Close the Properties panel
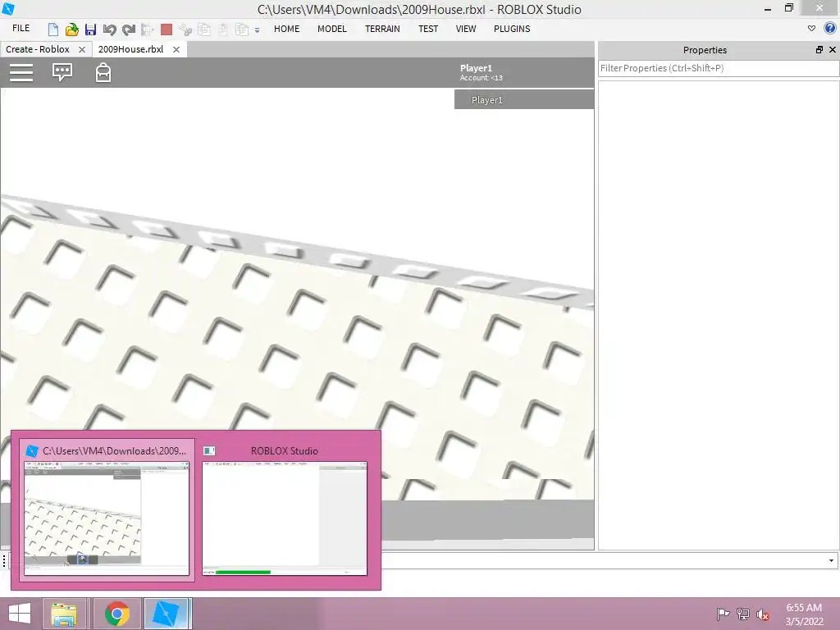The height and width of the screenshot is (630, 840). pos(833,50)
